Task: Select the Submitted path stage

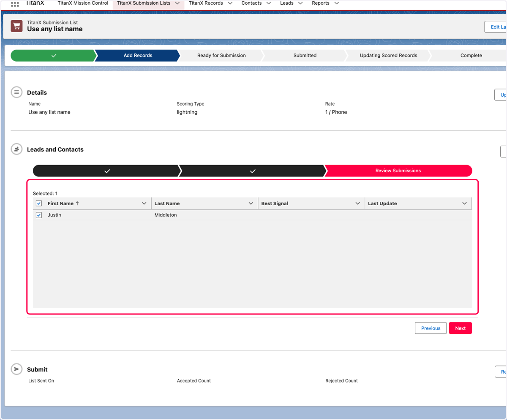Action: (x=305, y=55)
